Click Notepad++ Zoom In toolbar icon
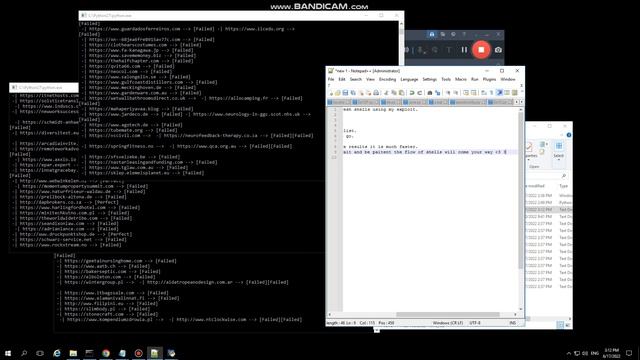The height and width of the screenshot is (360, 640). (x=448, y=93)
